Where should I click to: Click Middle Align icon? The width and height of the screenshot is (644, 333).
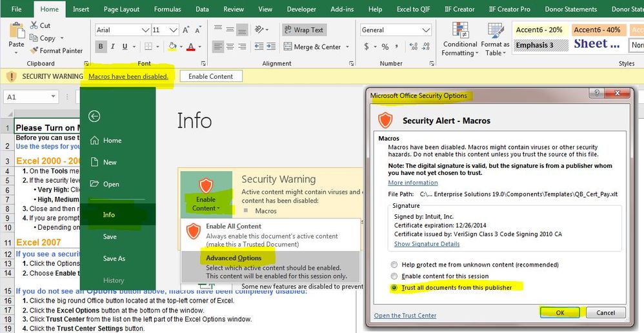point(230,30)
